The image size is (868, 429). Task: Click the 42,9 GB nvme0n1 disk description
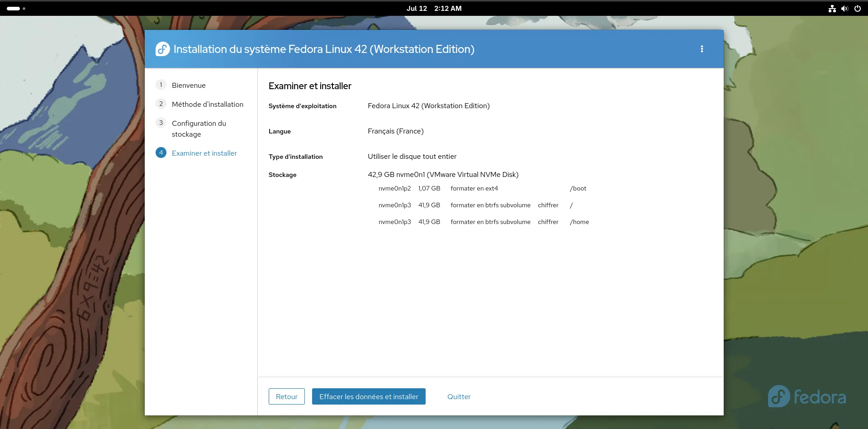pos(443,175)
